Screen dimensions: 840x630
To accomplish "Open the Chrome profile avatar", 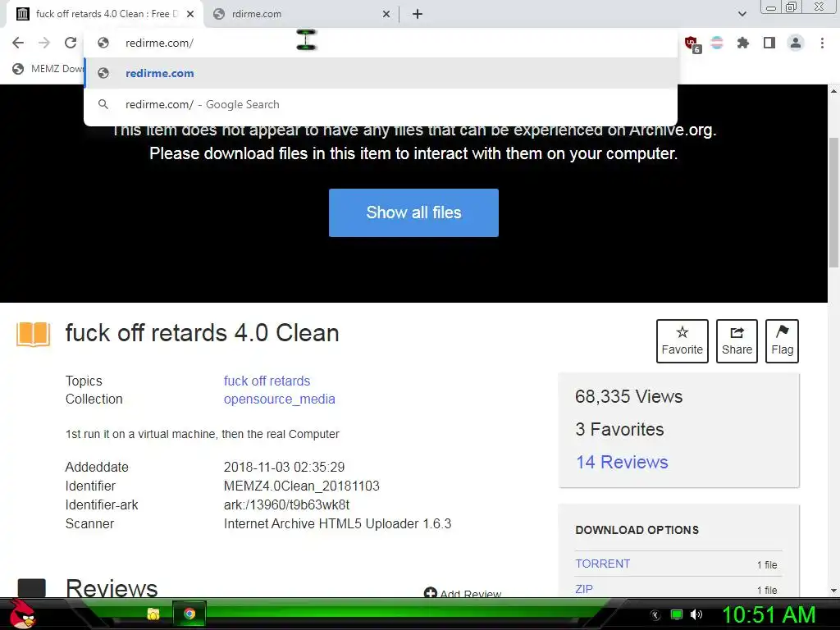I will 796,43.
